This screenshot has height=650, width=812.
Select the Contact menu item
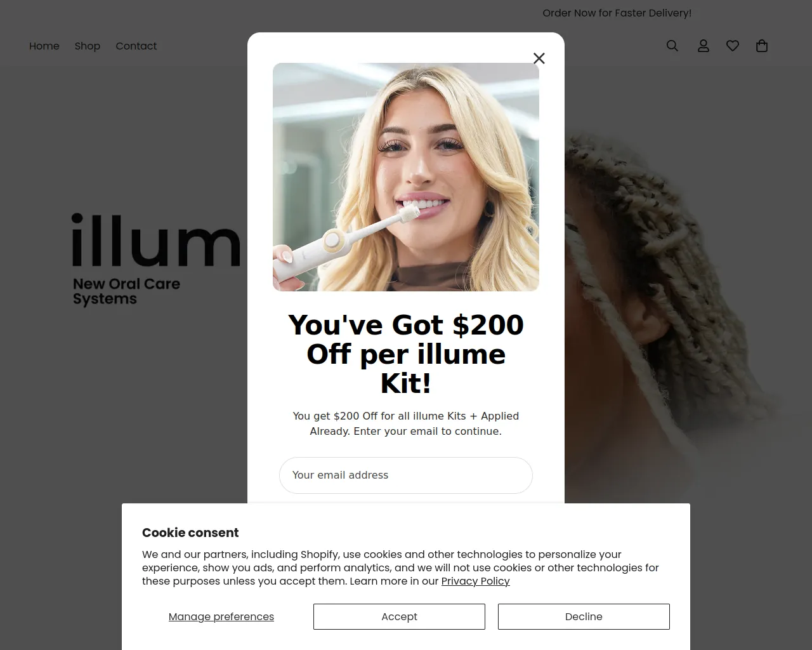pyautogui.click(x=136, y=46)
